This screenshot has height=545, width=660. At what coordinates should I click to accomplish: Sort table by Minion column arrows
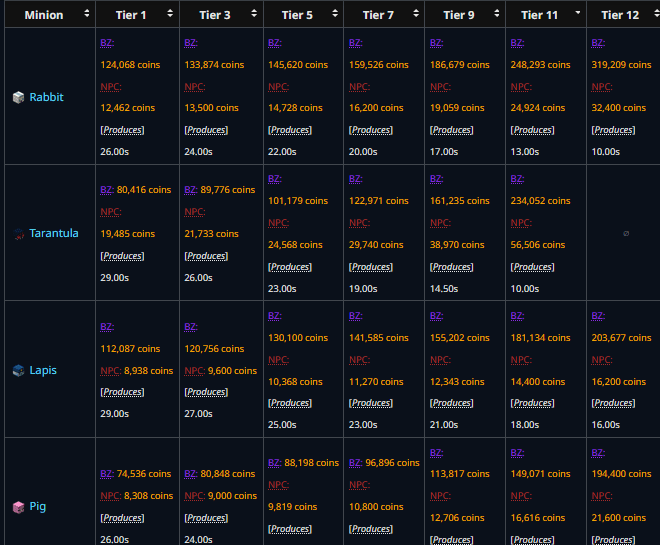click(87, 13)
